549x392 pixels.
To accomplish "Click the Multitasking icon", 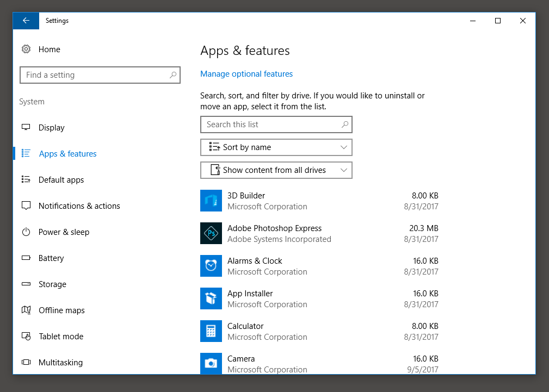I will point(26,362).
